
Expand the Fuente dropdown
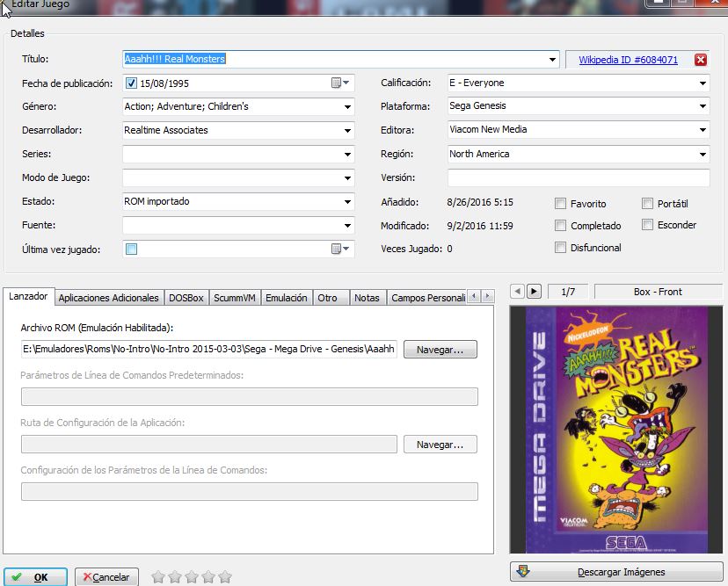point(347,226)
